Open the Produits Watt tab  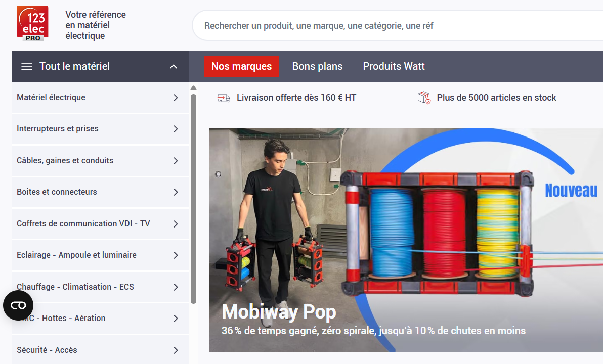tap(394, 67)
